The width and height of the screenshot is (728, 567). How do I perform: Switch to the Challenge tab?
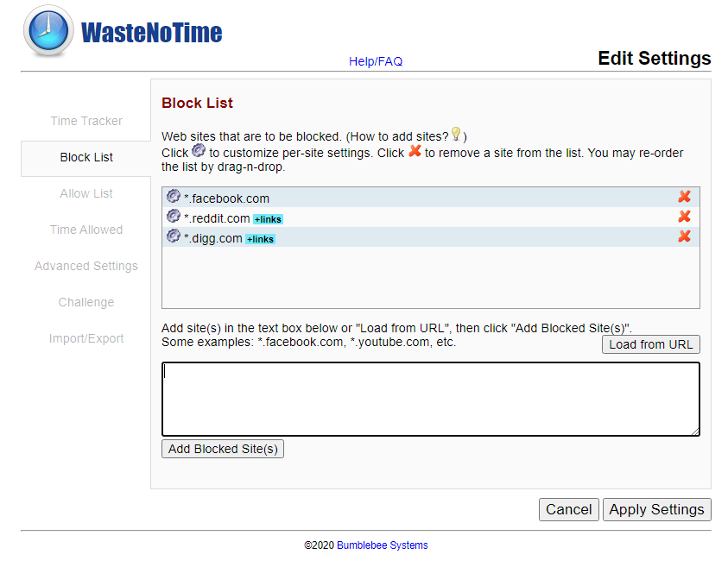click(86, 302)
